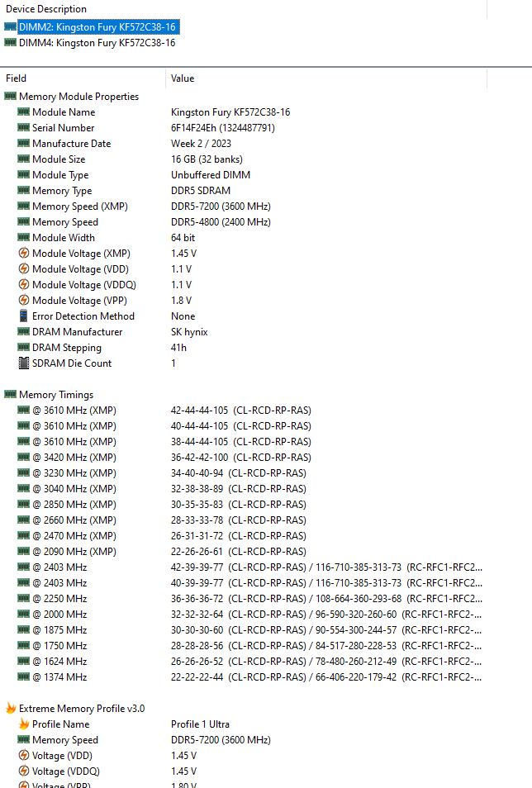Click the Manufacture Date row icon
The image size is (532, 788).
point(23,143)
